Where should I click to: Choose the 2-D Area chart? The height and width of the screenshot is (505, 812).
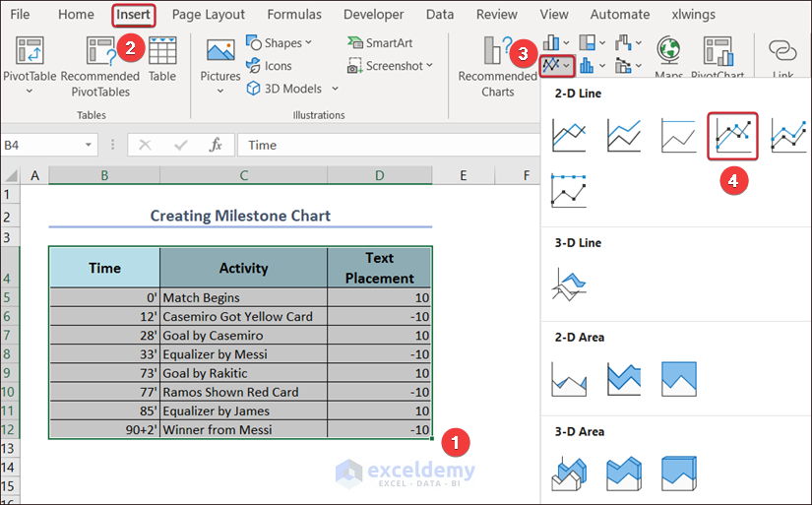coord(569,379)
